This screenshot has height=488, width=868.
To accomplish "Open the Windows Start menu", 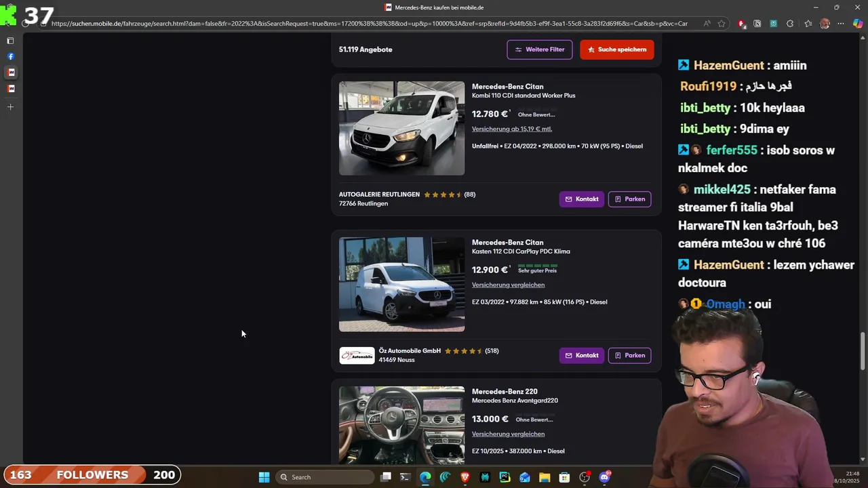I will coord(264,477).
